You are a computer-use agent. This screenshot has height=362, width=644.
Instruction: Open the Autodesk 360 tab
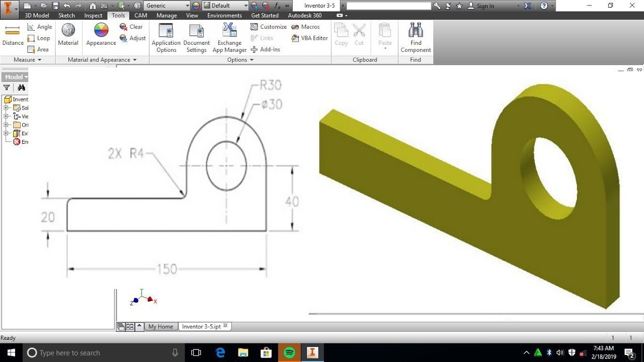point(304,16)
